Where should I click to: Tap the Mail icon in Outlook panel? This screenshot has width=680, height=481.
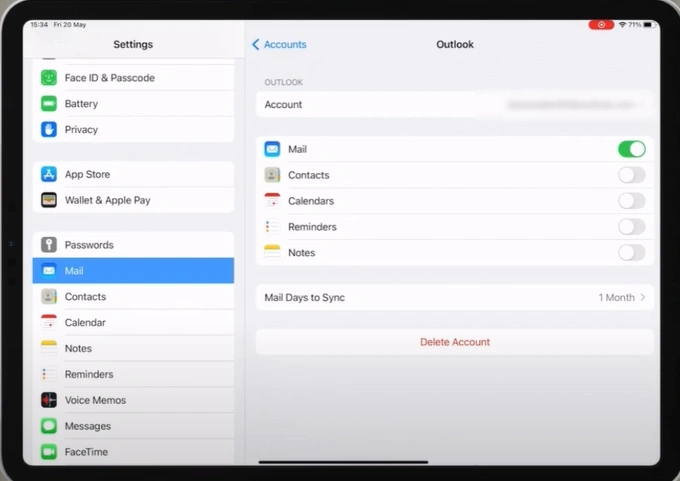coord(272,149)
